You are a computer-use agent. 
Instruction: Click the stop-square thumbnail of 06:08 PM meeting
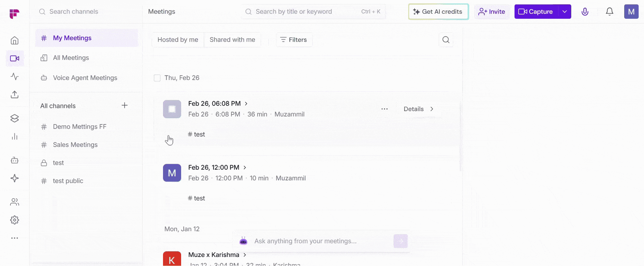pos(172,109)
